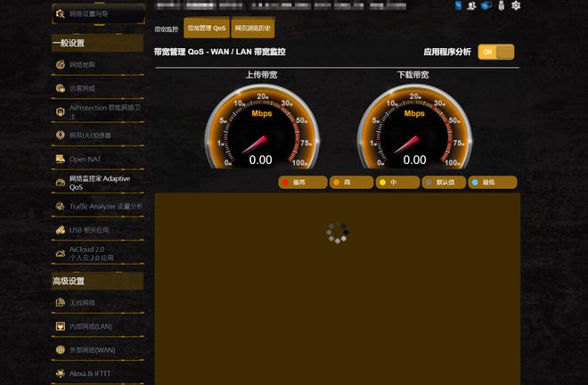Image resolution: width=588 pixels, height=385 pixels.
Task: Open the 网页浏览历史 tab
Action: (253, 29)
